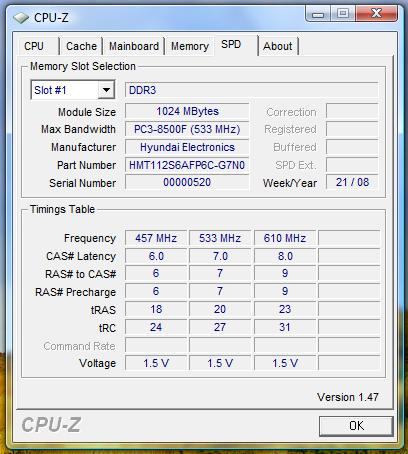The height and width of the screenshot is (454, 408).
Task: Click tRAS value 23
Action: point(285,309)
